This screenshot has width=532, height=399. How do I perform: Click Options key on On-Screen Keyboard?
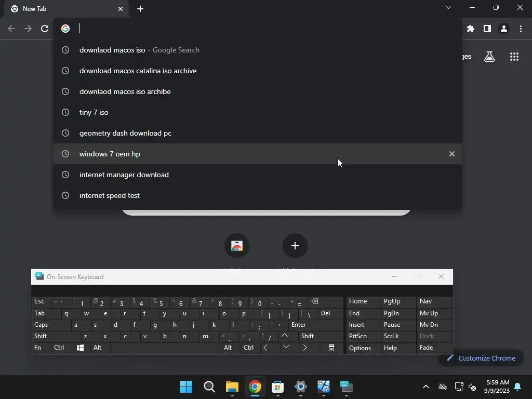[363, 348]
